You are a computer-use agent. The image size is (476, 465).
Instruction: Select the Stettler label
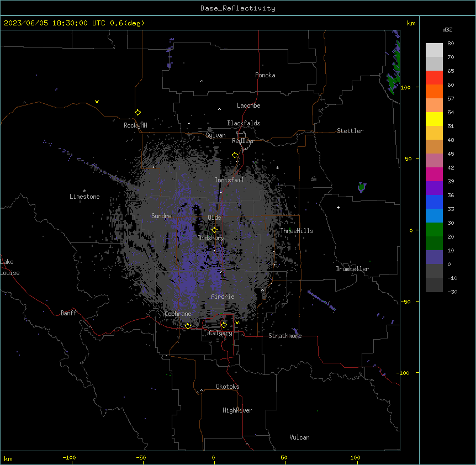click(350, 131)
